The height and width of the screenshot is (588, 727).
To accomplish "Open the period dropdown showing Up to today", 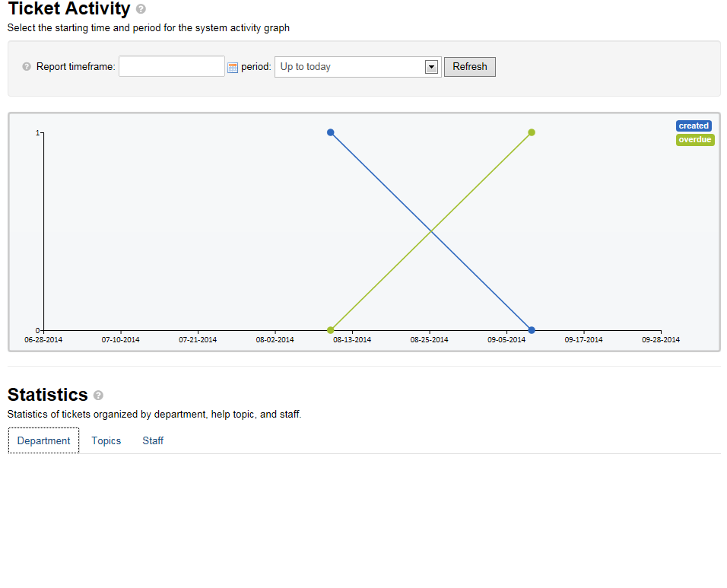I will (x=350, y=67).
